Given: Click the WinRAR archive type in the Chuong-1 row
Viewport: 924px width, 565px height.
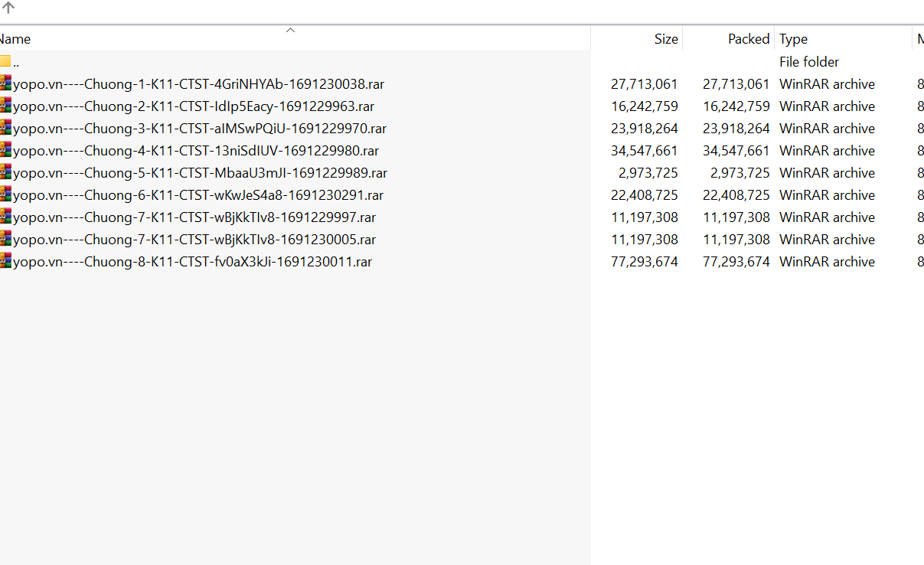Looking at the screenshot, I should pos(827,84).
